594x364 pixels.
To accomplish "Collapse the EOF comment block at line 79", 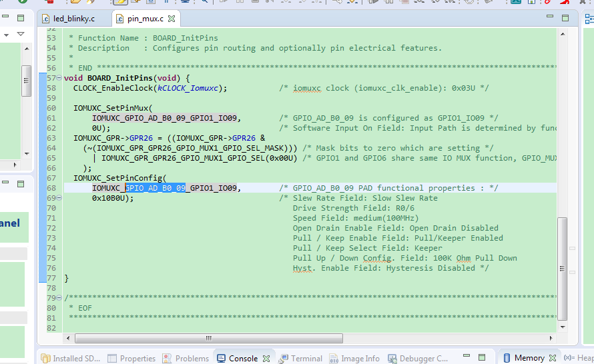I will [59, 298].
